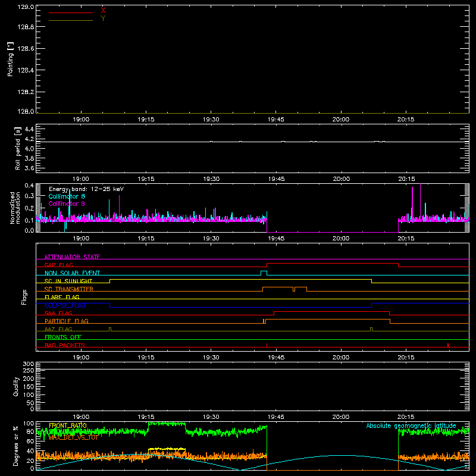
Task: Click the 300 tick on Quality axis
Action: click(x=29, y=364)
